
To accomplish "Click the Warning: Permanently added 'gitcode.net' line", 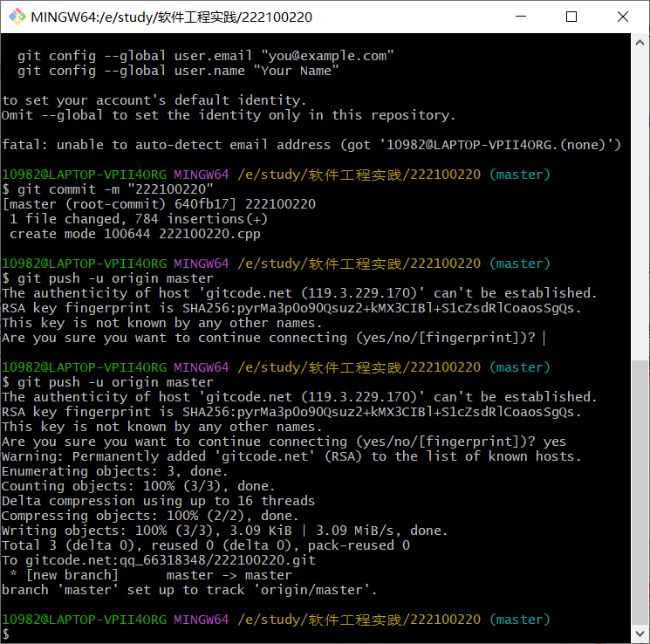I will click(x=291, y=456).
